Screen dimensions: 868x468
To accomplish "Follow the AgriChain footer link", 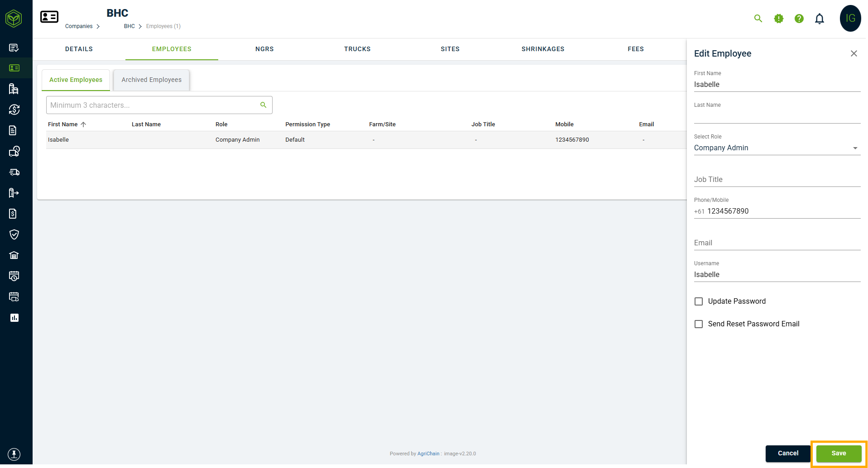I will (428, 454).
